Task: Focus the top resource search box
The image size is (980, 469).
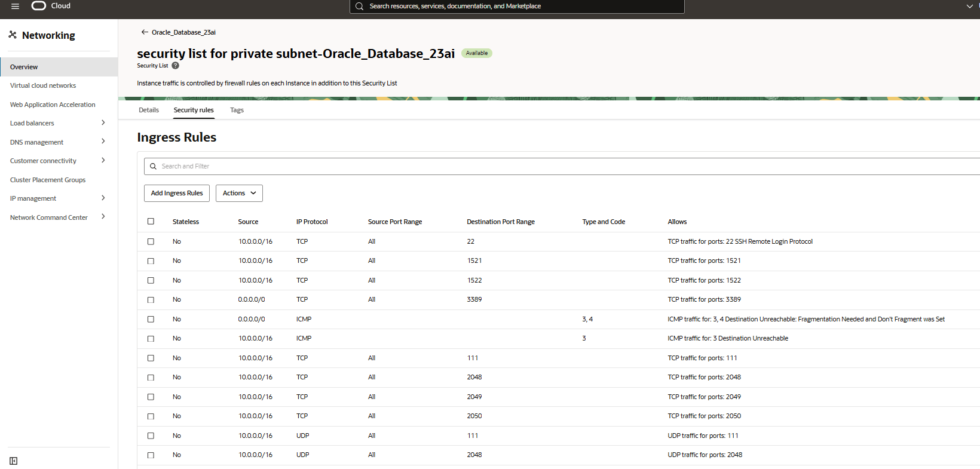Action: [x=517, y=6]
